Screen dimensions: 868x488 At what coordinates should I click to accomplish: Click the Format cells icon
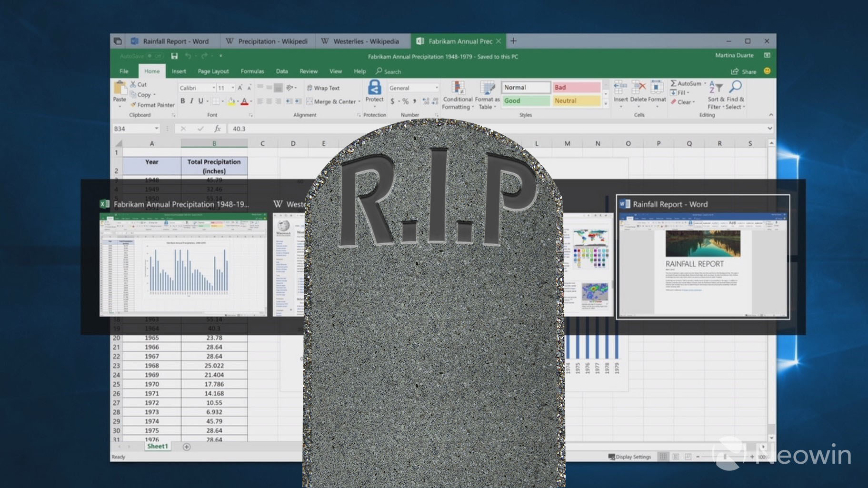click(657, 88)
